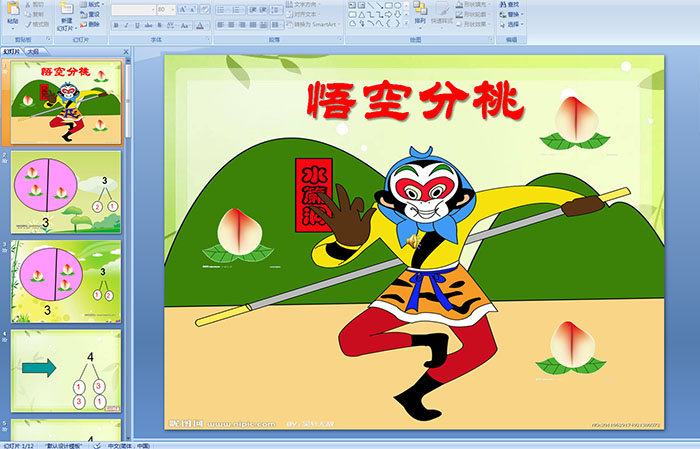Open the font size dropdown
700x449 pixels.
(x=172, y=9)
